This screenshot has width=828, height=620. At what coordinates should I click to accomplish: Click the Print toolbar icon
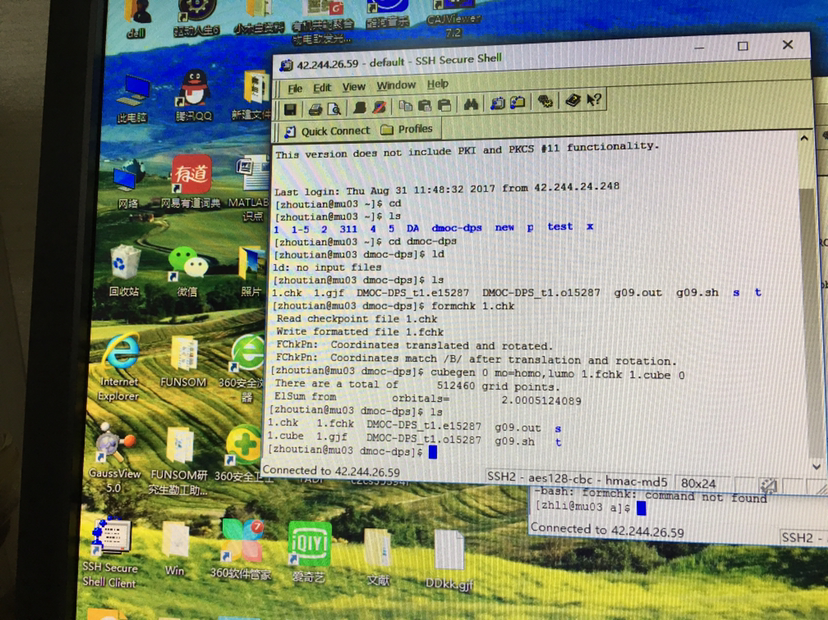315,109
